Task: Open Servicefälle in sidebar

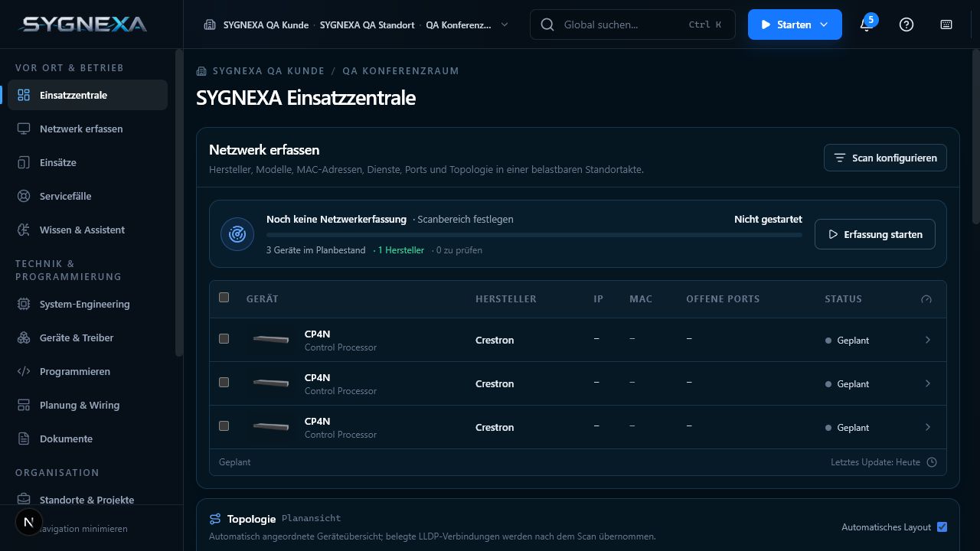Action: (87, 196)
